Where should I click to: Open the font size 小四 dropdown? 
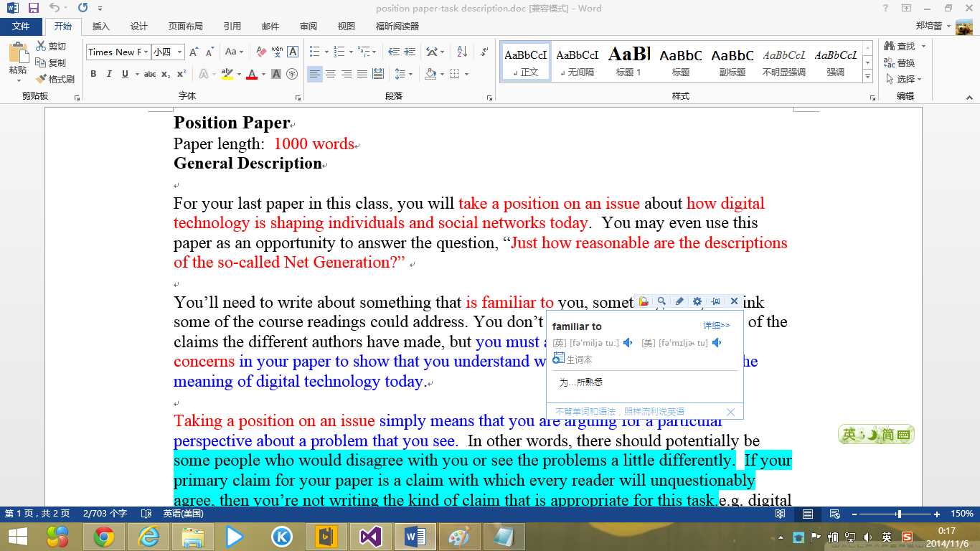click(179, 52)
